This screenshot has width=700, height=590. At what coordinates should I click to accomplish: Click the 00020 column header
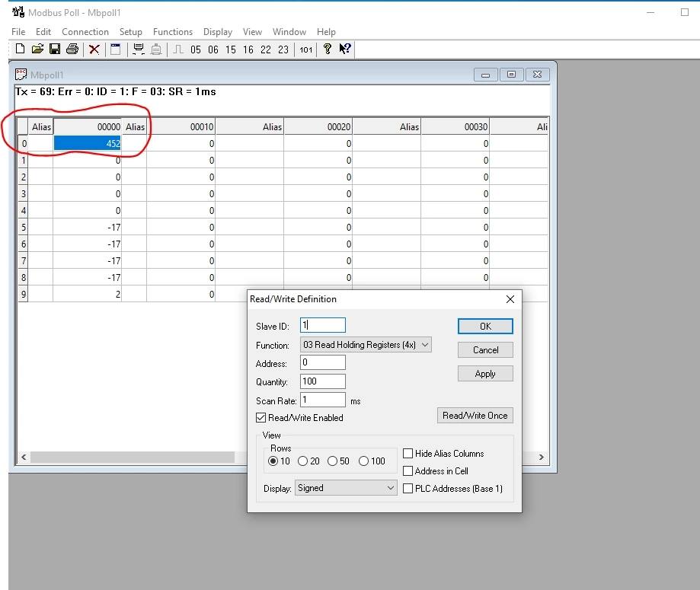(x=318, y=126)
